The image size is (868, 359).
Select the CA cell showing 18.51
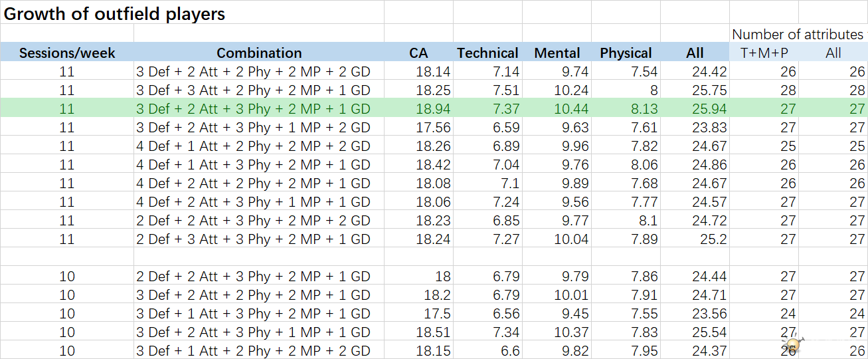tap(433, 332)
